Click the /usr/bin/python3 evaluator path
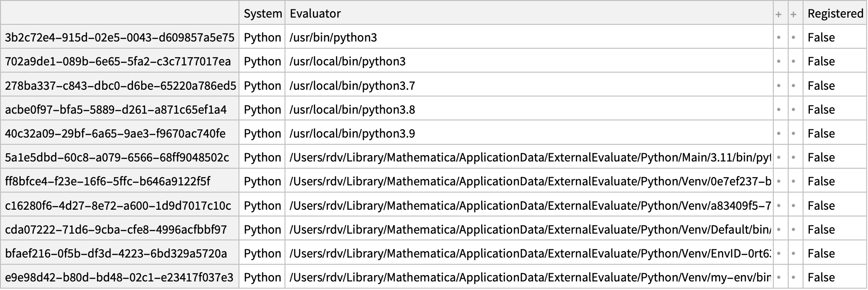Viewport: 868px width, 290px height. [x=333, y=37]
